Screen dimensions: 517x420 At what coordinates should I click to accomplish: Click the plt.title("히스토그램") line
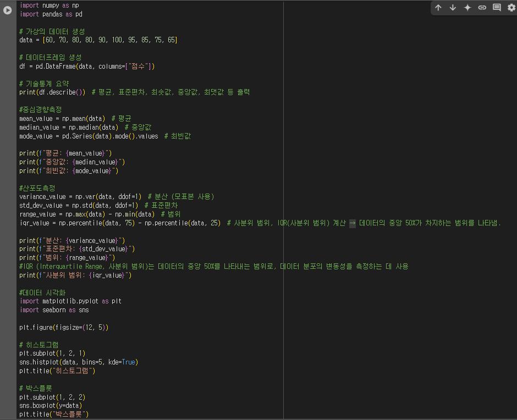(x=57, y=371)
